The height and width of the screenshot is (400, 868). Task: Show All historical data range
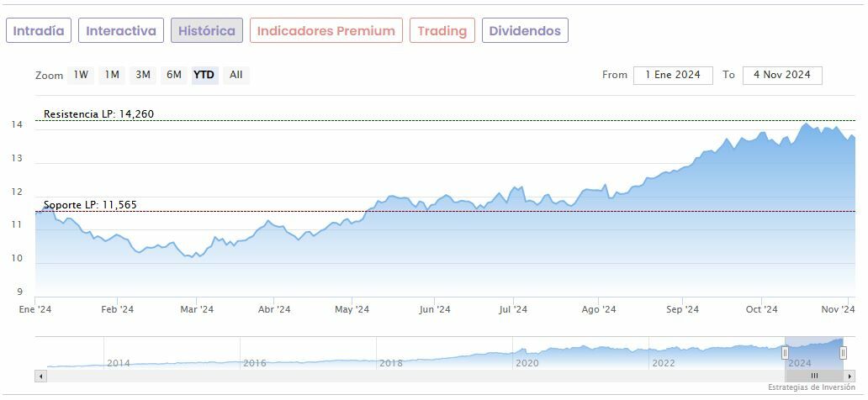[236, 75]
